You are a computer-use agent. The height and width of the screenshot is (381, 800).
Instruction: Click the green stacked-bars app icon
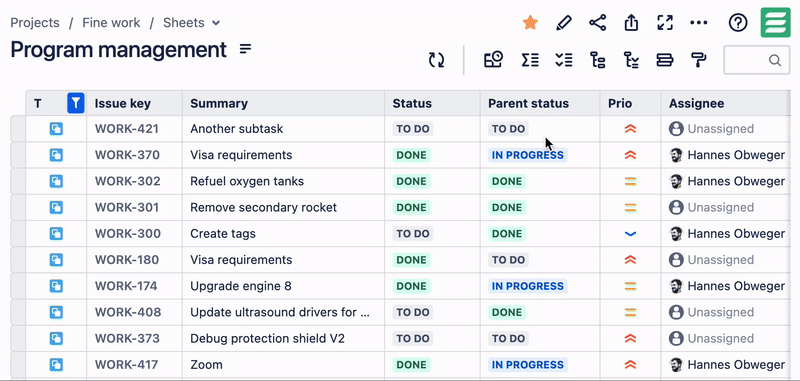coord(776,22)
